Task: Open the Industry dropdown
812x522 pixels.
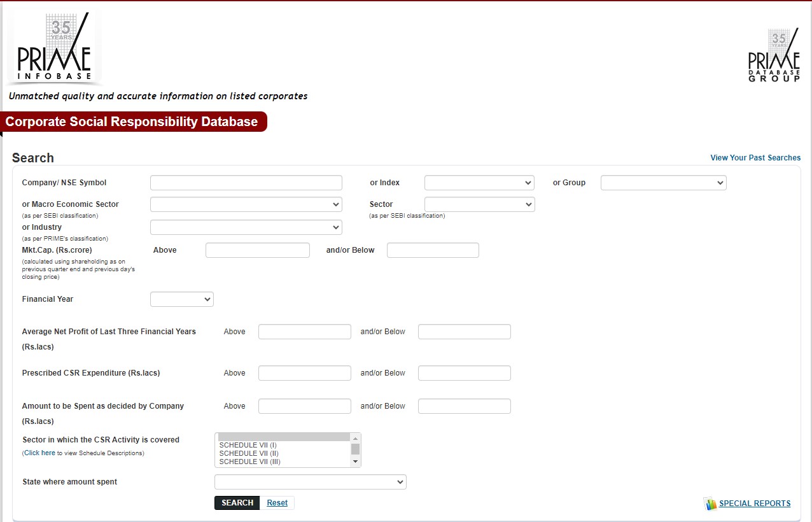Action: coord(246,227)
